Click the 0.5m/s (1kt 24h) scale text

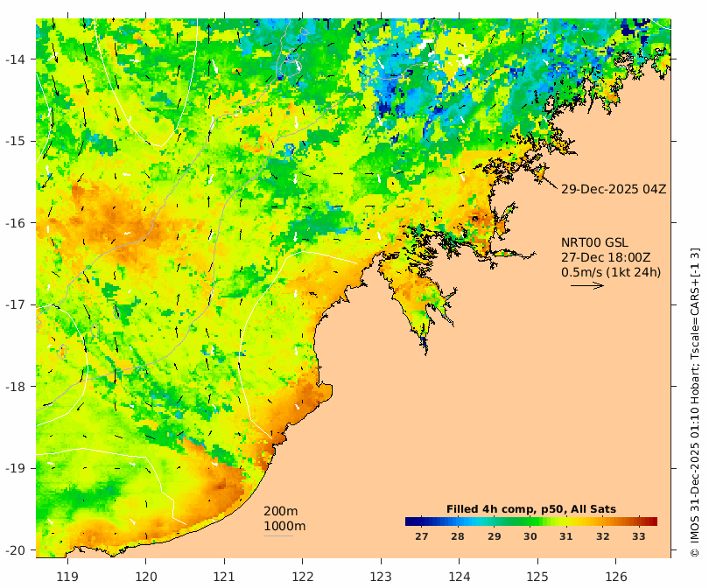coord(611,272)
